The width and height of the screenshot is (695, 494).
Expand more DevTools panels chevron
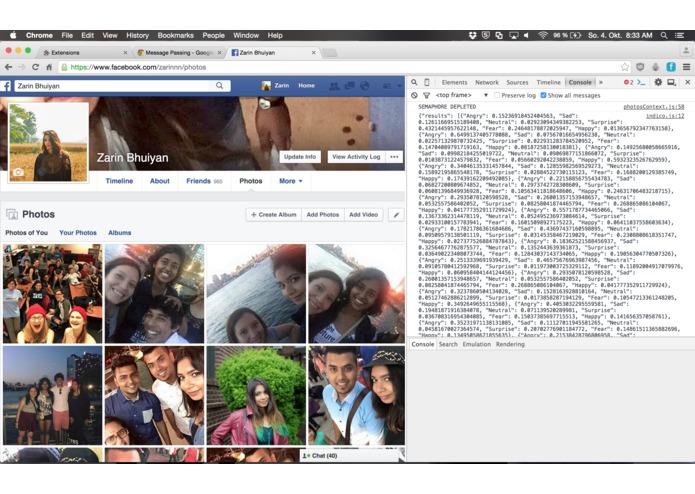click(x=601, y=82)
